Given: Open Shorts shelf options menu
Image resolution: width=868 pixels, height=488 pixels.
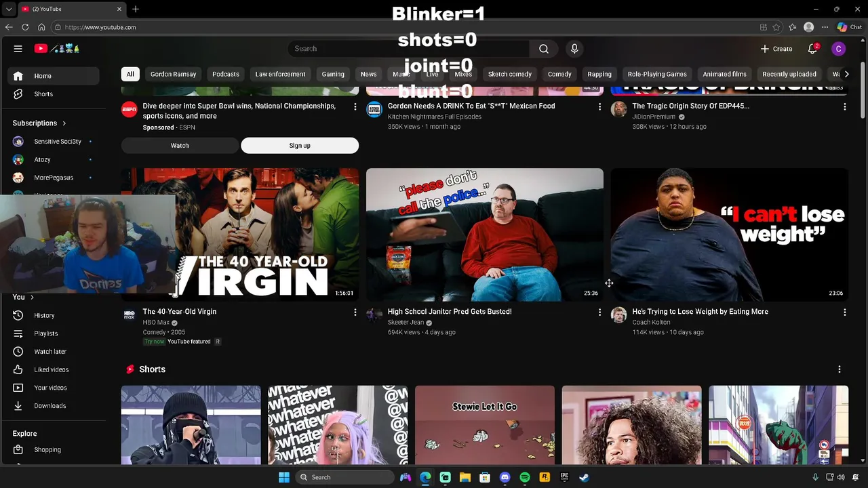Looking at the screenshot, I should click(839, 369).
